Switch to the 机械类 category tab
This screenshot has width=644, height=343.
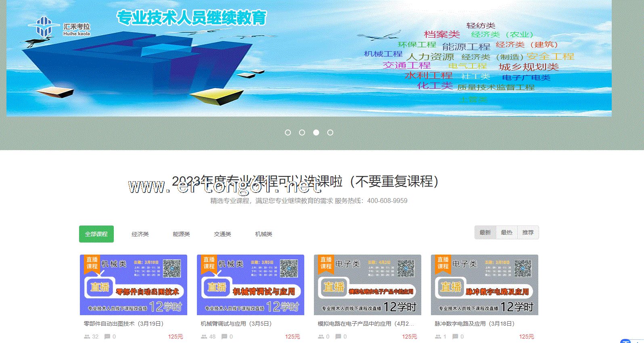263,234
